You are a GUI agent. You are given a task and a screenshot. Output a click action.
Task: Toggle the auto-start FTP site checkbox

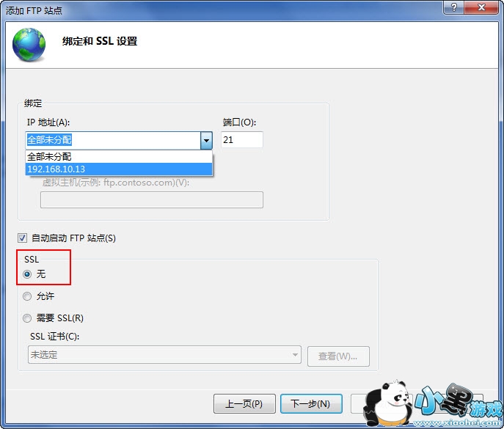[22, 238]
